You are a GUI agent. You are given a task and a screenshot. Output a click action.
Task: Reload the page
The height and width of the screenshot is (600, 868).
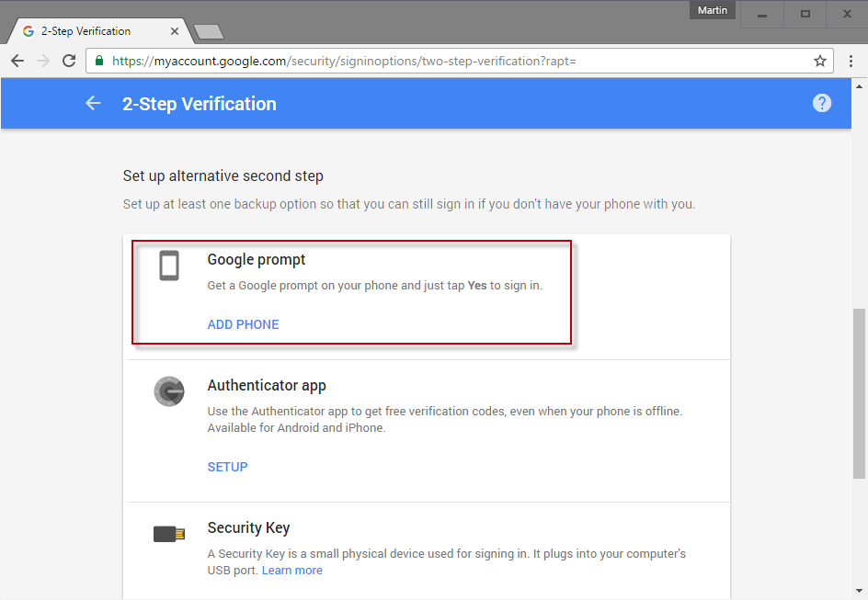coord(69,61)
